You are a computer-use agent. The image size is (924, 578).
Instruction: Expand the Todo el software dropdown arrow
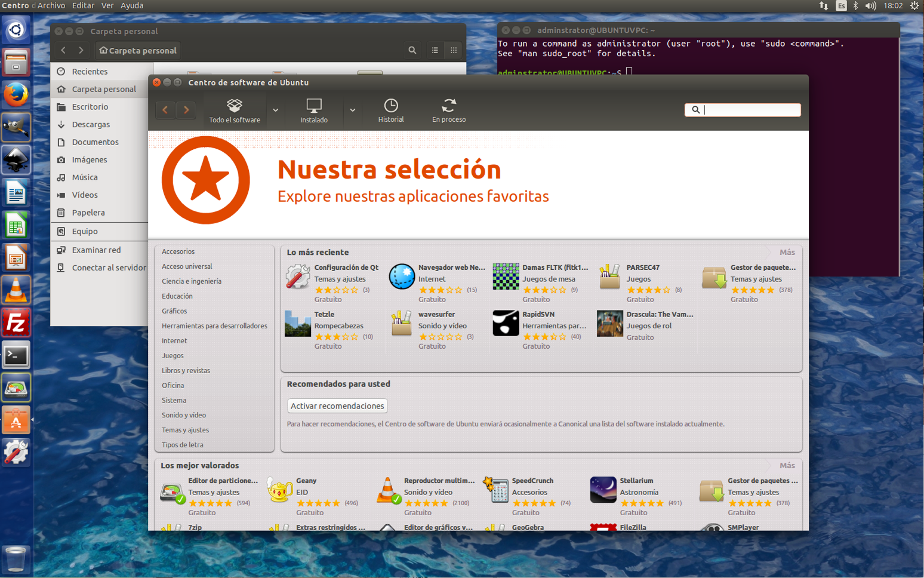(275, 110)
